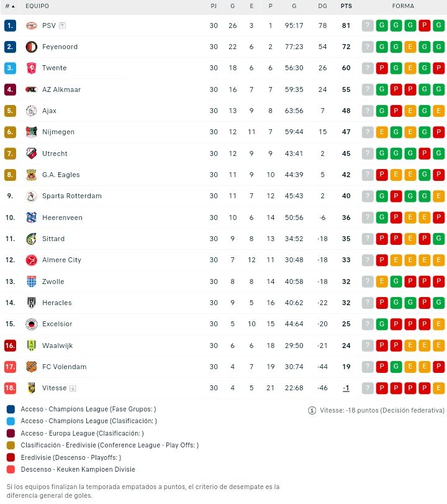Click the Vitesse club badge
The width and height of the screenshot is (447, 504).
click(x=32, y=388)
